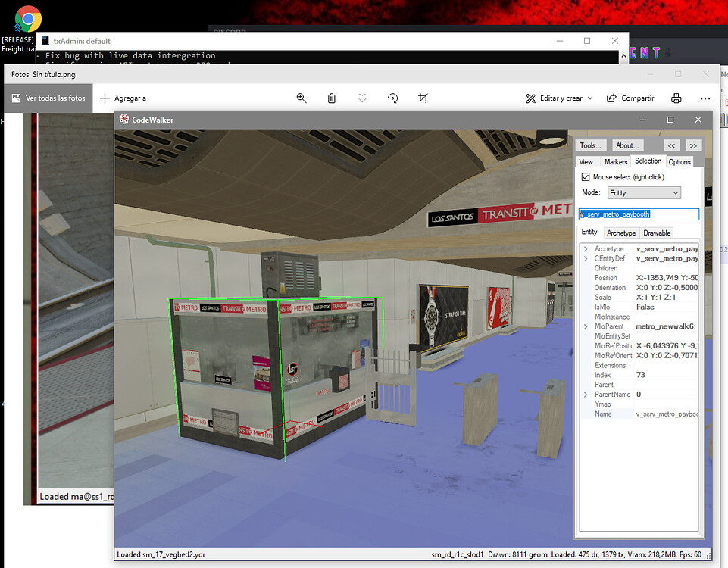Click the trash delete icon in Photos
728x568 pixels.
(332, 98)
